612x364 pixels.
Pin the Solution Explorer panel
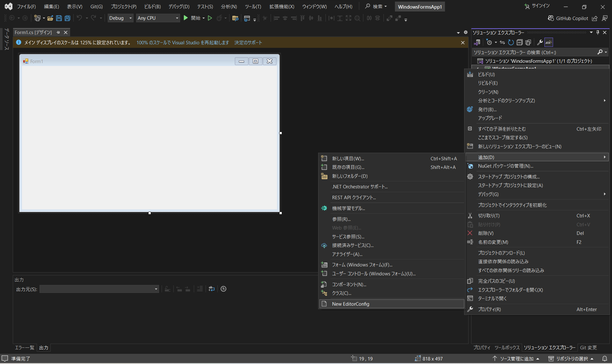[598, 32]
